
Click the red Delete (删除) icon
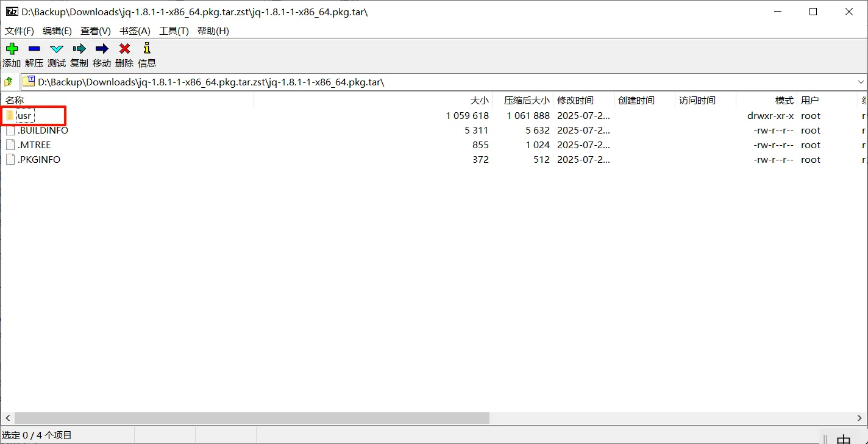pos(124,49)
